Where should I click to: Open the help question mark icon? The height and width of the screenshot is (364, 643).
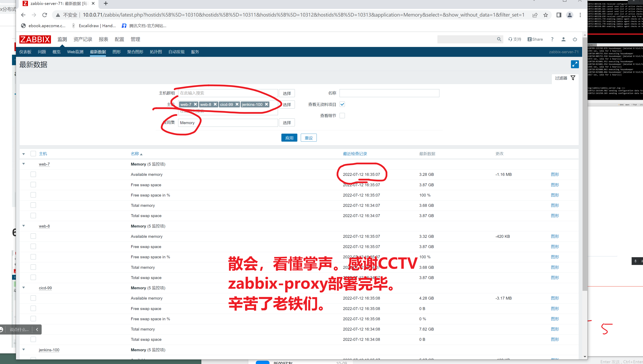click(552, 39)
